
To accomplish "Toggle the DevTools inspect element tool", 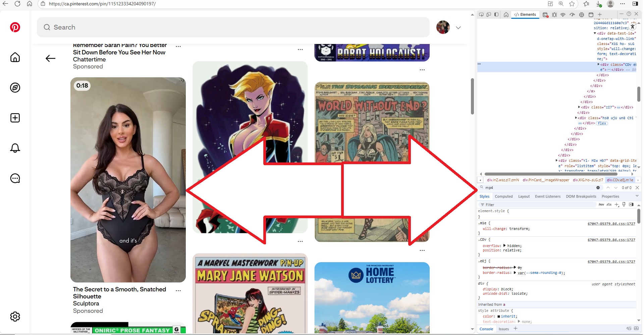I will tap(481, 14).
